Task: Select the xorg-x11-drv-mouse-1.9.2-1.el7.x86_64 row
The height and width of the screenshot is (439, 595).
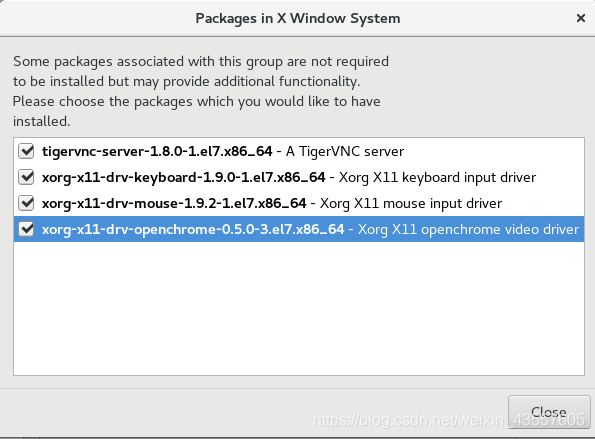Action: [299, 203]
